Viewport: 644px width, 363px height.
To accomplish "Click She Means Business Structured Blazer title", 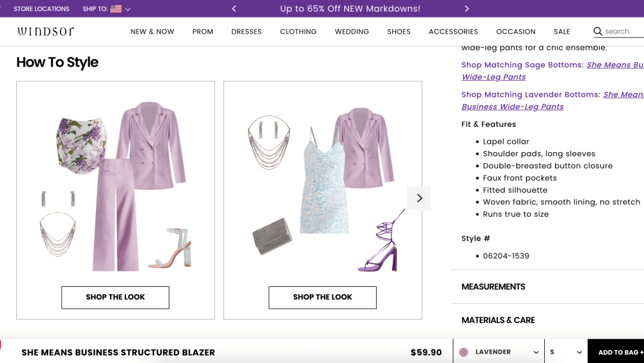I will 118,352.
